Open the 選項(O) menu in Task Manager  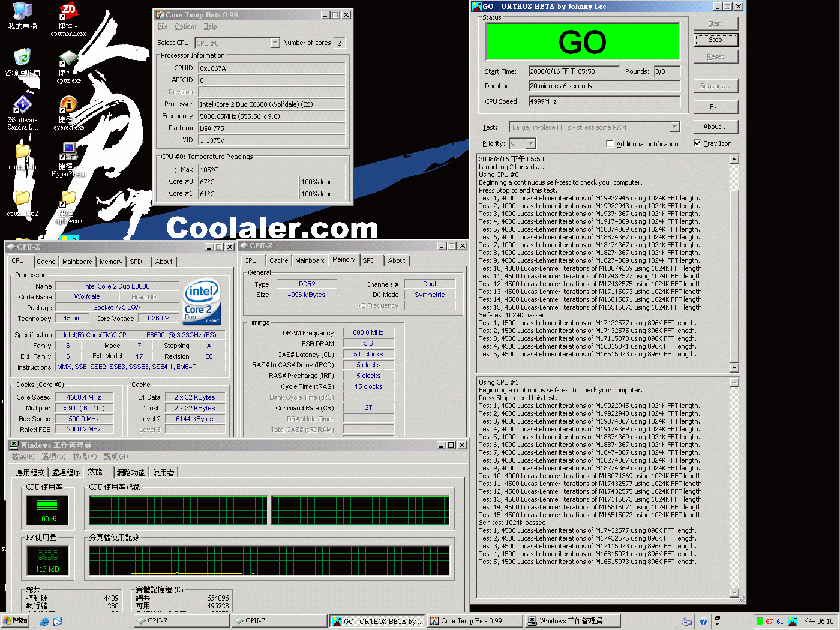[53, 457]
